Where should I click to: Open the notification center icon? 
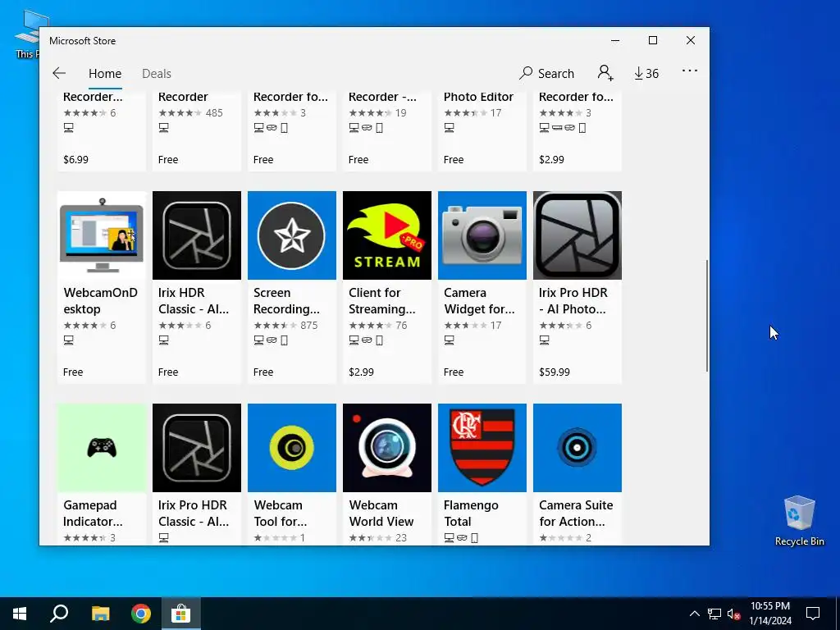813,614
